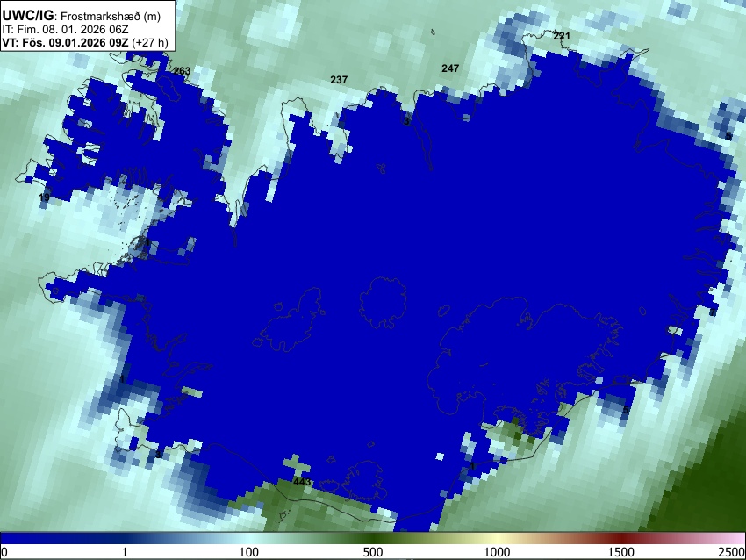Click the color scale label 500
This screenshot has height=560, width=746.
[372, 552]
